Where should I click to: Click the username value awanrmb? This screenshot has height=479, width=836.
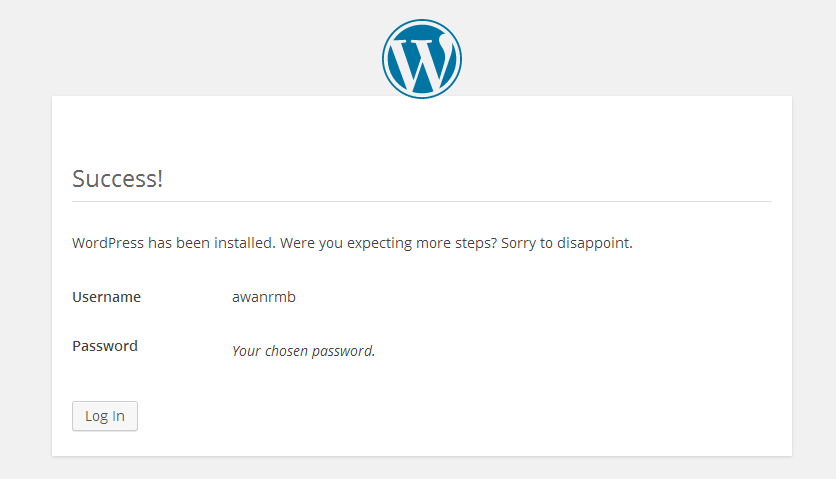[x=264, y=297]
